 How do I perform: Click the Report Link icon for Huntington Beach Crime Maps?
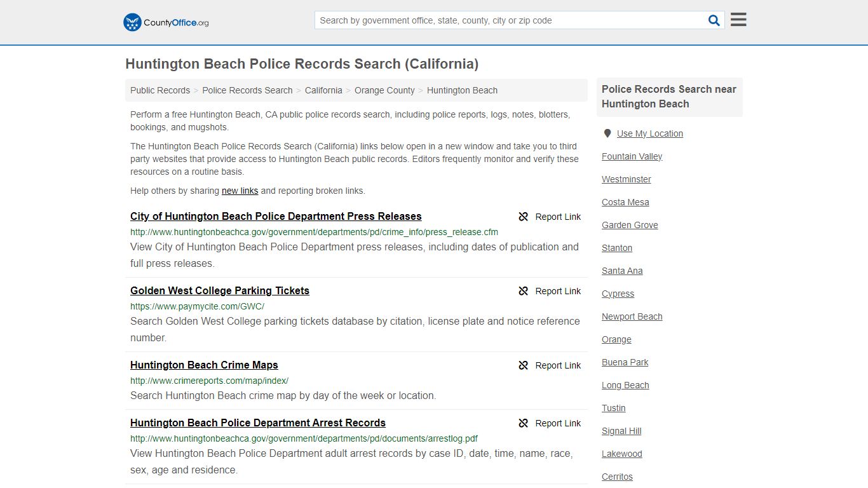[x=523, y=365]
